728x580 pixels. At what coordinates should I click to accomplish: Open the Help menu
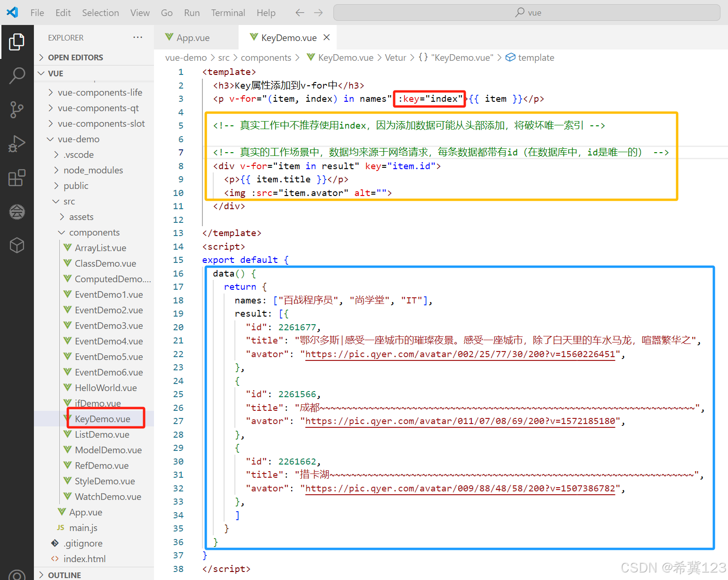[x=266, y=13]
